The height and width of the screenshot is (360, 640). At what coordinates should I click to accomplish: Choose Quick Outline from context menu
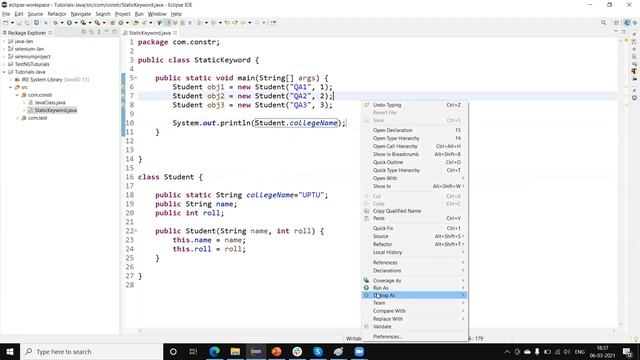pyautogui.click(x=415, y=162)
